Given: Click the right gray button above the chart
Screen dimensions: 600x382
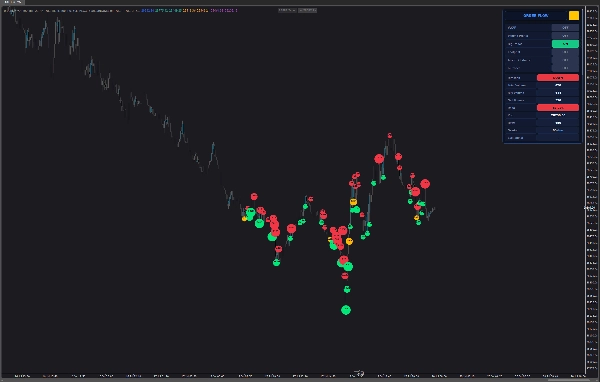Looking at the screenshot, I should 307,10.
